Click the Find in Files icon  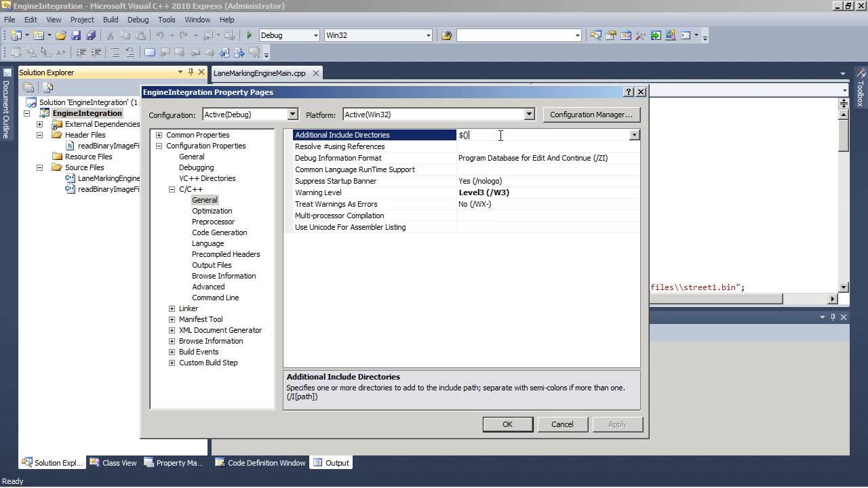pos(446,35)
